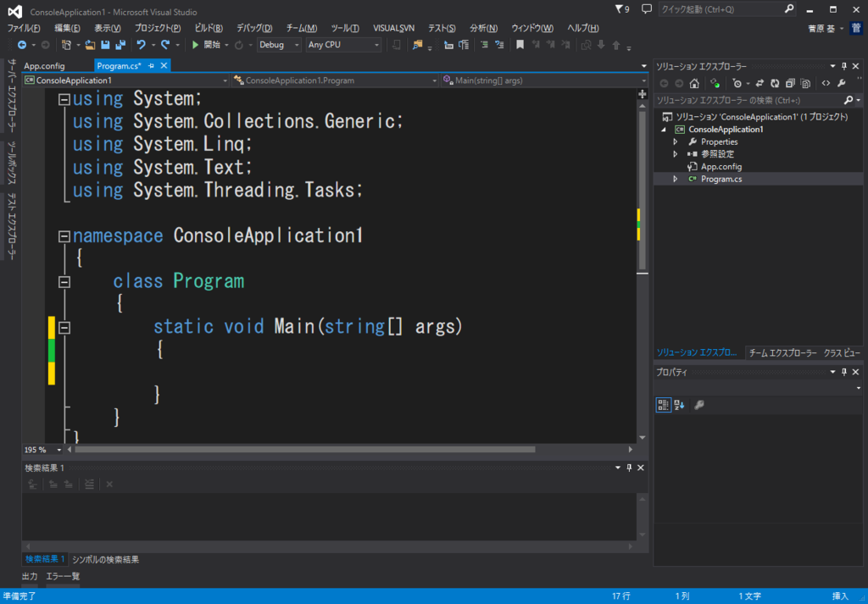Switch to the App.config editor tab
The width and height of the screenshot is (868, 604).
44,66
